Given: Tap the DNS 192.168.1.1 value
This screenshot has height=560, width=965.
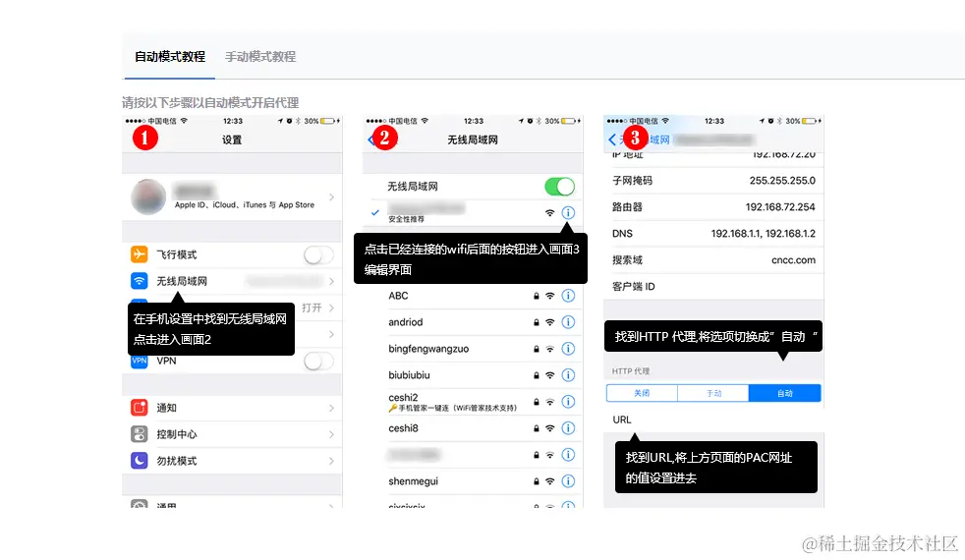Looking at the screenshot, I should pos(764,233).
